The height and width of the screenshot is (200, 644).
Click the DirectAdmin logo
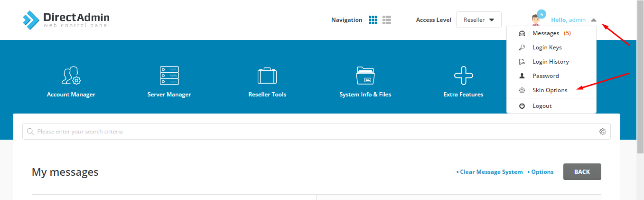pyautogui.click(x=66, y=19)
